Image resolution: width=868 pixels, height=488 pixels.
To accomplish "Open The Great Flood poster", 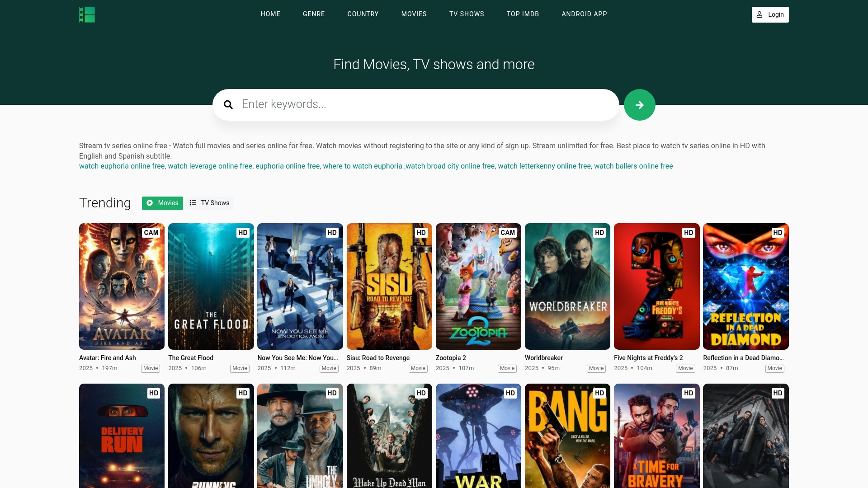I will 211,286.
